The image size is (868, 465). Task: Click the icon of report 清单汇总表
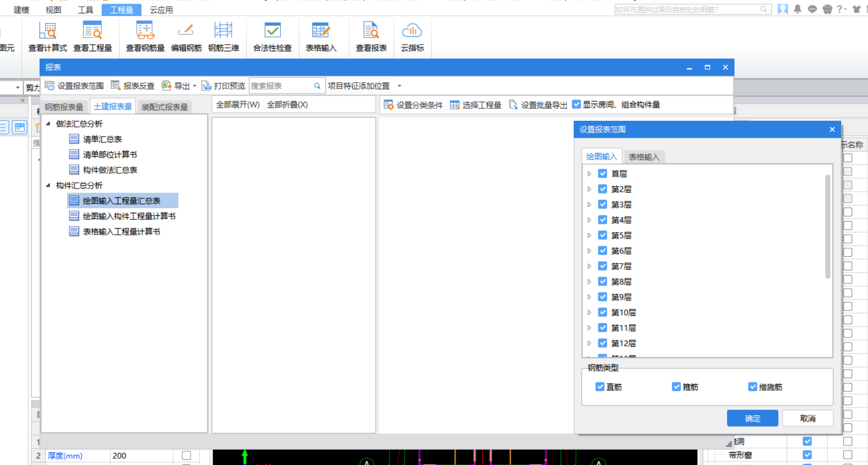tap(74, 139)
